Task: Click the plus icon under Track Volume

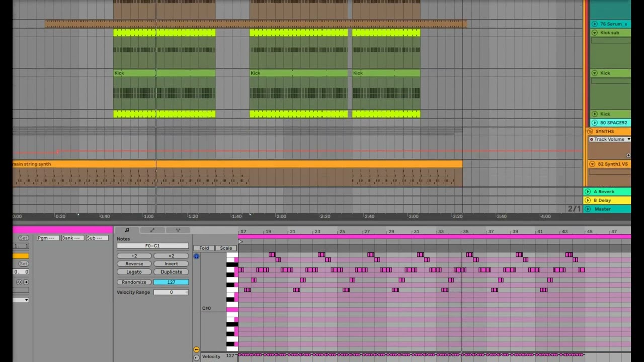Action: click(x=628, y=155)
